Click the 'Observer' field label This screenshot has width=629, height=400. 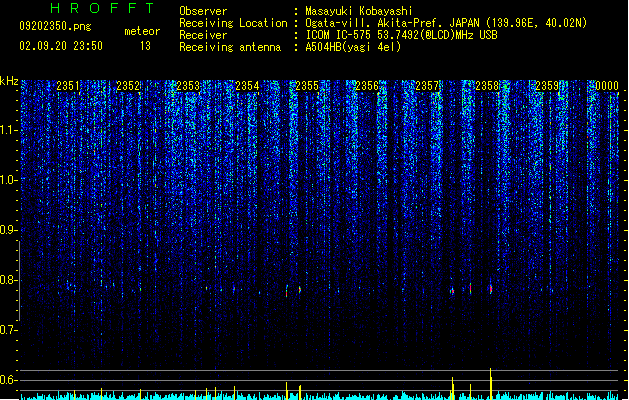coord(203,11)
